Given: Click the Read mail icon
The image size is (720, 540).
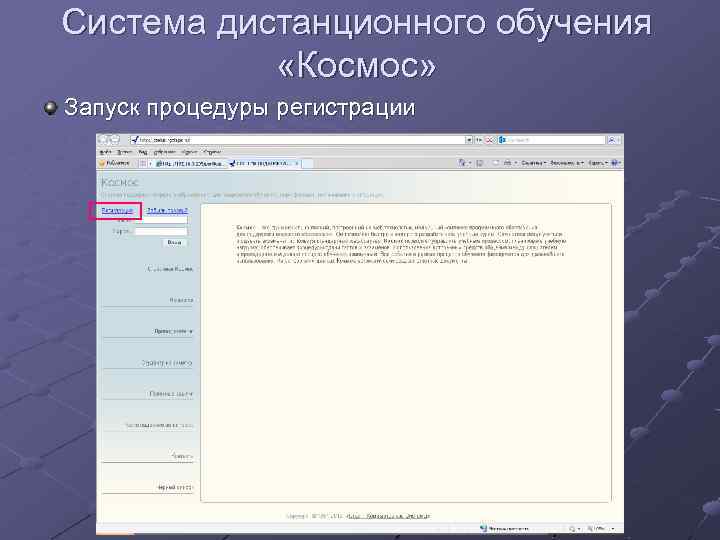Looking at the screenshot, I should (x=495, y=163).
